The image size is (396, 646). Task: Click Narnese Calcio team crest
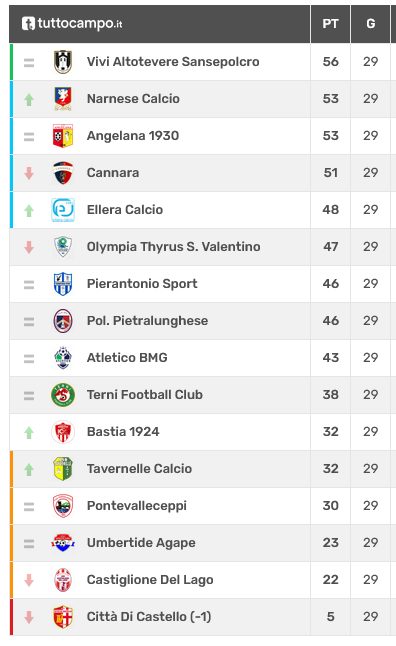click(63, 99)
